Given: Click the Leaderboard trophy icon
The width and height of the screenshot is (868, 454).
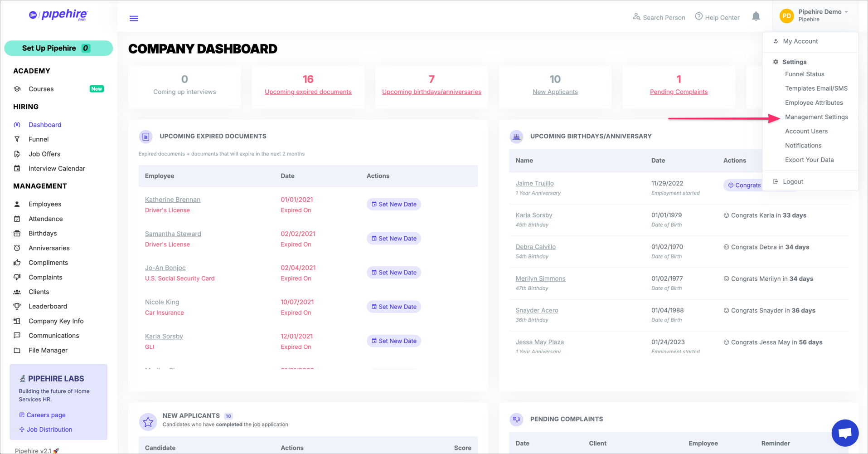Looking at the screenshot, I should (17, 306).
